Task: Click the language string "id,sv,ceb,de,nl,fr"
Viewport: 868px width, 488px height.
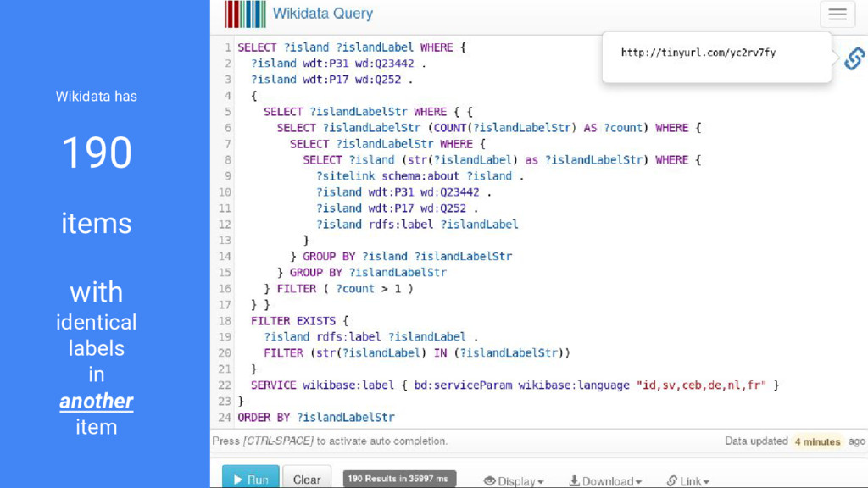Action: pos(701,385)
